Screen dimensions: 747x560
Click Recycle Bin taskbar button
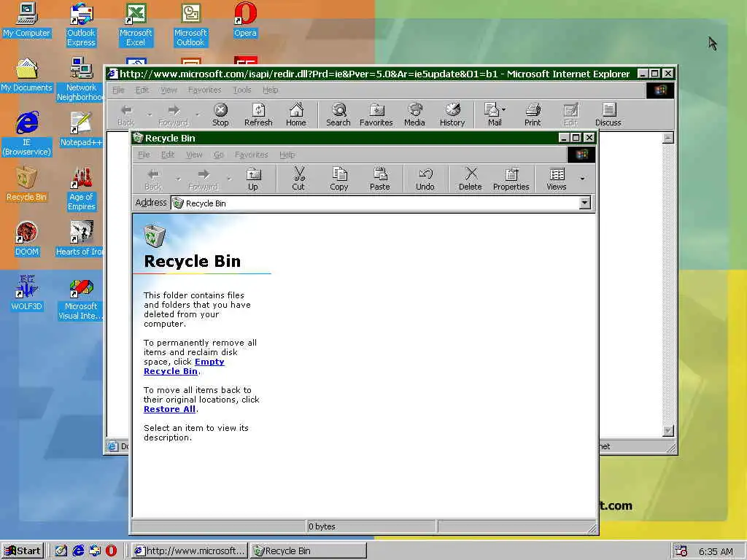click(x=309, y=551)
